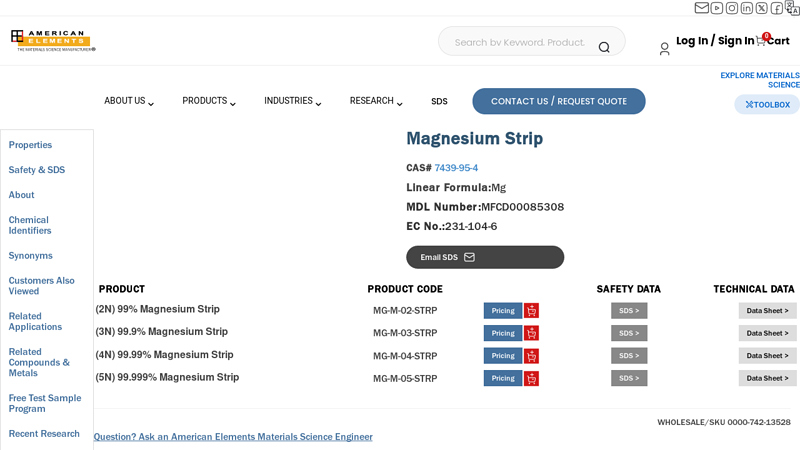Viewport: 800px width, 450px height.
Task: Add 4N 99.99% Magnesium Strip to cart
Action: (x=531, y=356)
